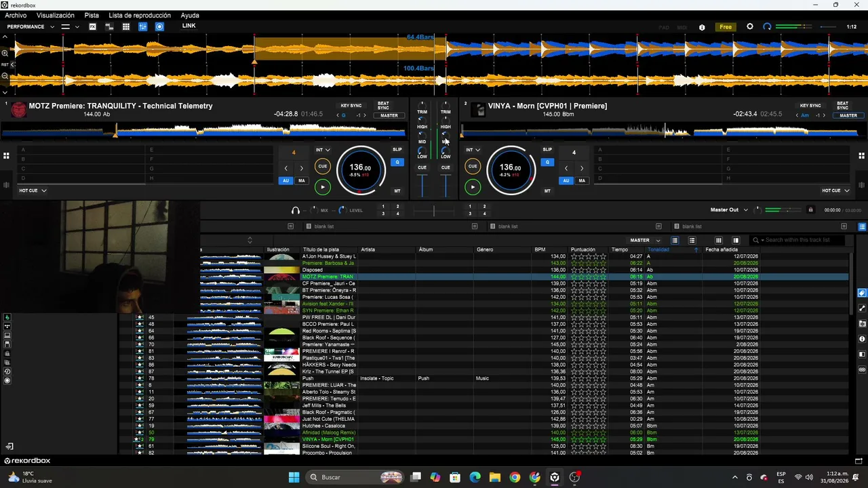Screen dimensions: 868x488
Task: Play deck 1 track
Action: coord(323,187)
